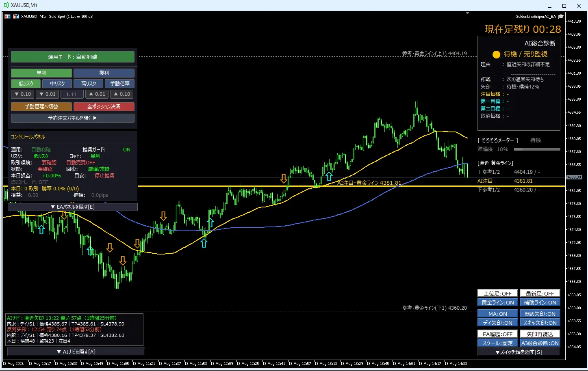Collapse the AI navi with AIナビを隠す[A]
The width and height of the screenshot is (588, 371).
pos(76,352)
